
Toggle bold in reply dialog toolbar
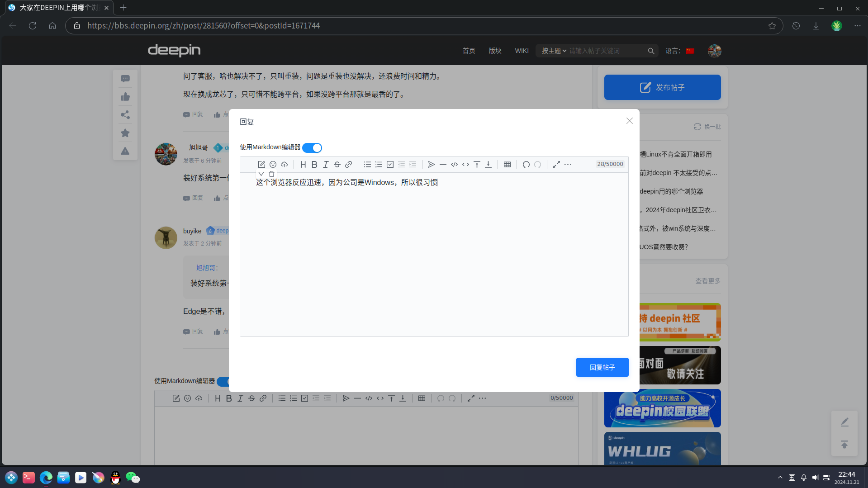pyautogui.click(x=314, y=165)
